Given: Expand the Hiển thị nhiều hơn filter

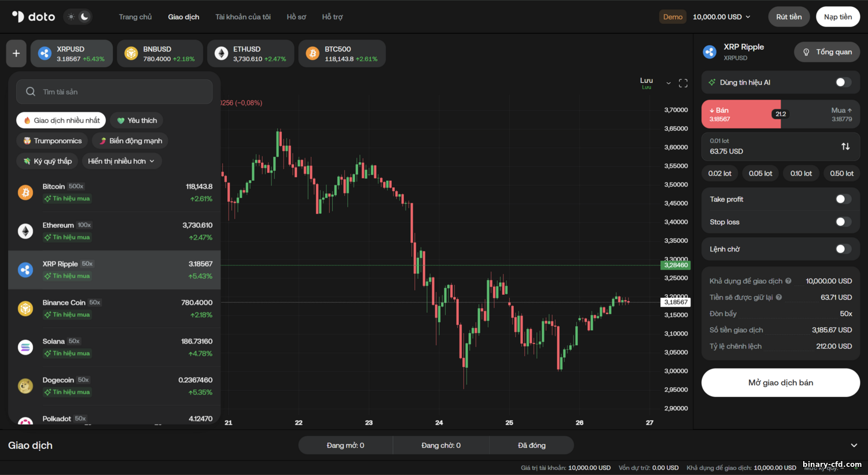Looking at the screenshot, I should point(121,161).
